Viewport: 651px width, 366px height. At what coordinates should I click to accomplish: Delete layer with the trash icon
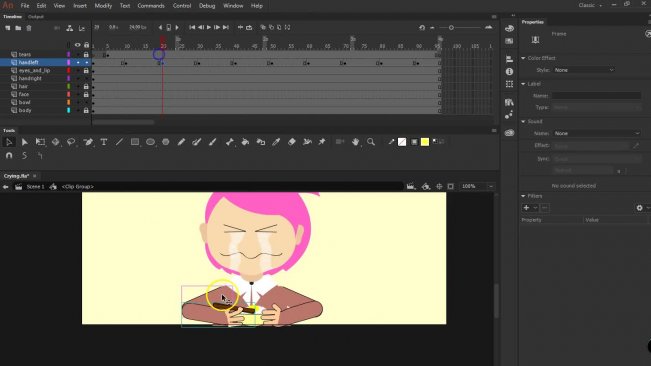[29, 28]
